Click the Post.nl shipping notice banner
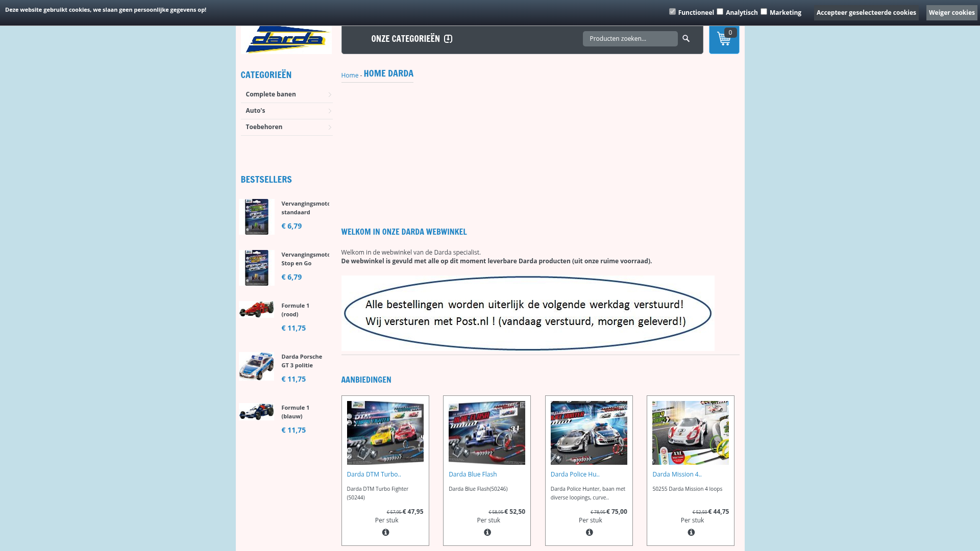980x551 pixels. point(528,313)
